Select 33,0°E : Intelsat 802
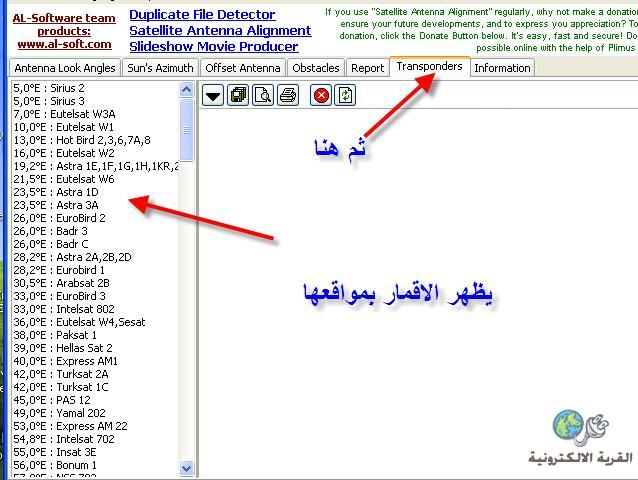 64,309
